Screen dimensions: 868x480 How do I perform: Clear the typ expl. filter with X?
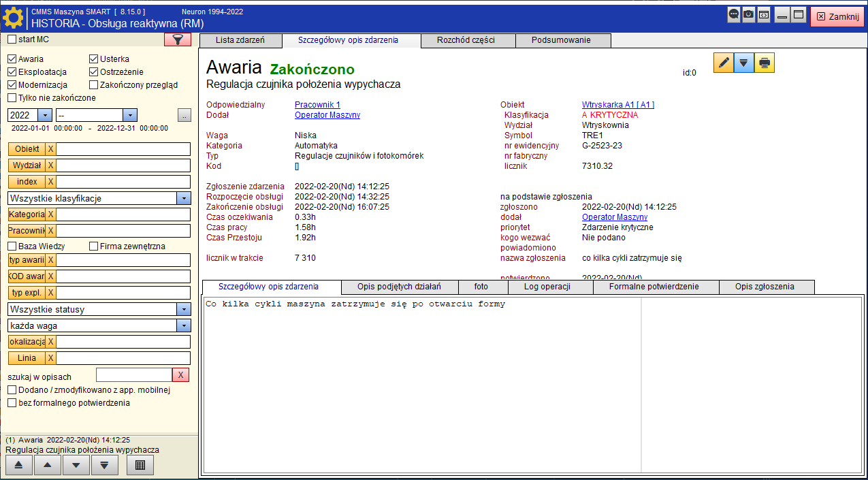pos(50,293)
